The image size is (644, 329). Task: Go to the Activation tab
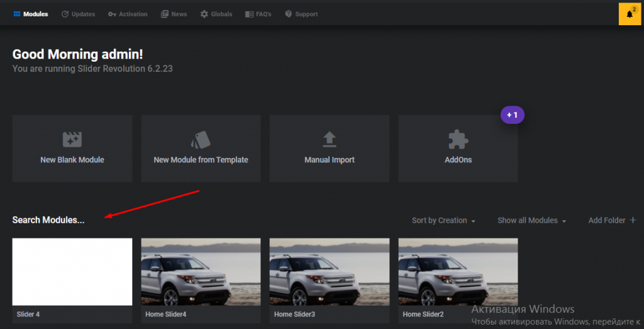click(x=128, y=14)
